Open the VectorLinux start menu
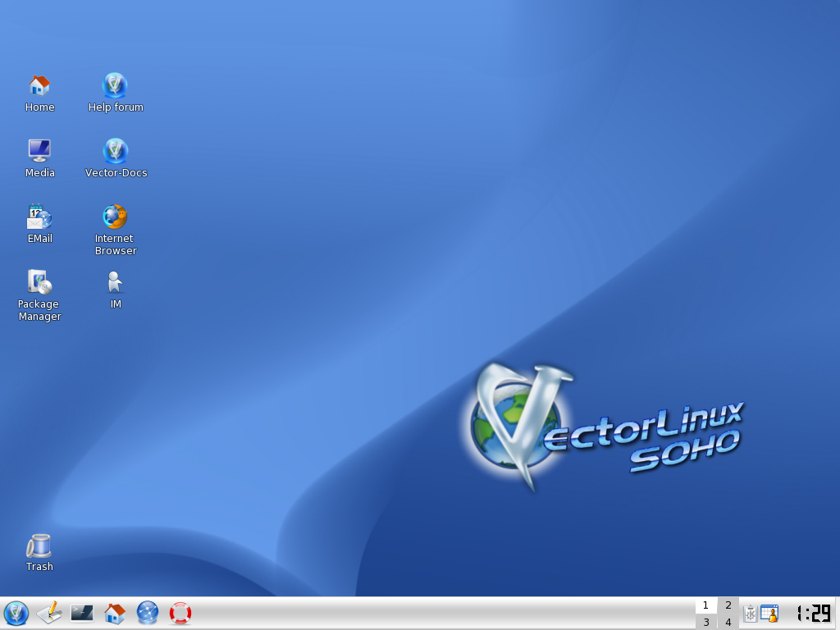Viewport: 840px width, 630px height. pos(16,613)
